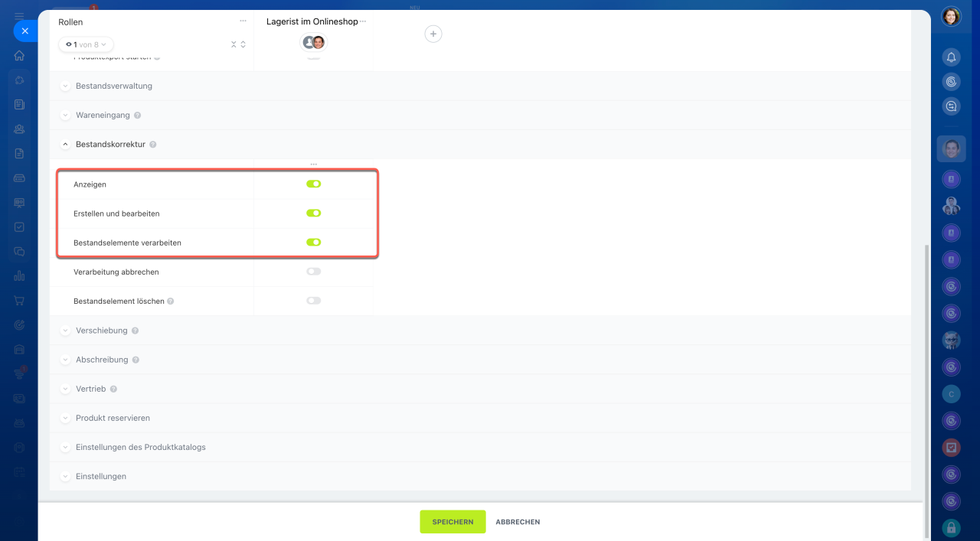Open the Copilot icon in right panel
Screen dimensions: 980x541
[x=951, y=82]
